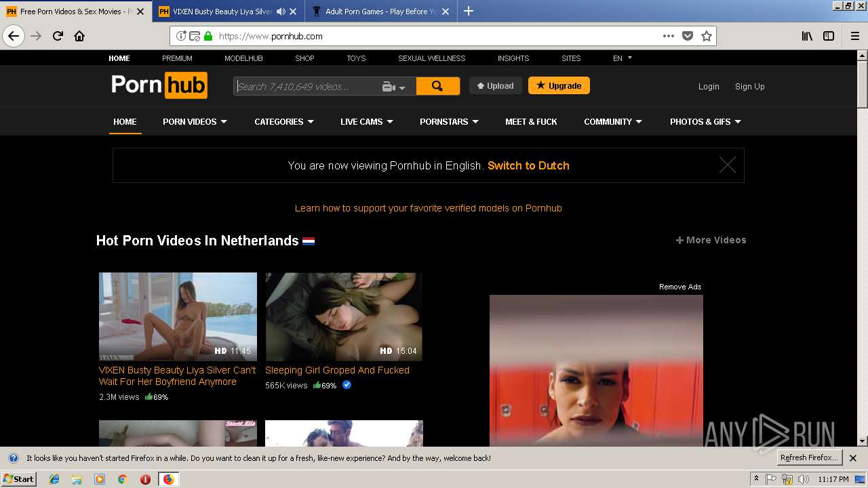
Task: Open SHOP in the top bar
Action: pos(304,58)
